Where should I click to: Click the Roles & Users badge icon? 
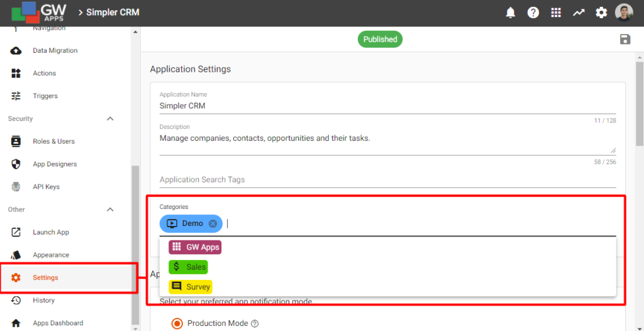(x=16, y=141)
